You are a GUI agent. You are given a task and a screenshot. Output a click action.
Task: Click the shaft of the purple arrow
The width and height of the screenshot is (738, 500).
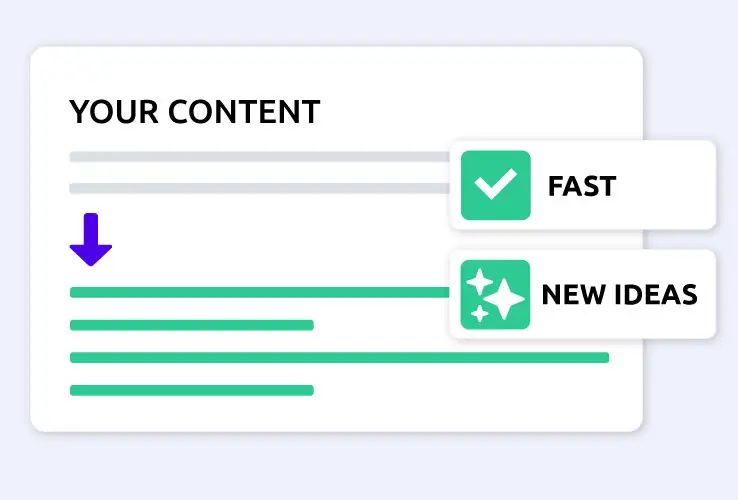coord(91,229)
